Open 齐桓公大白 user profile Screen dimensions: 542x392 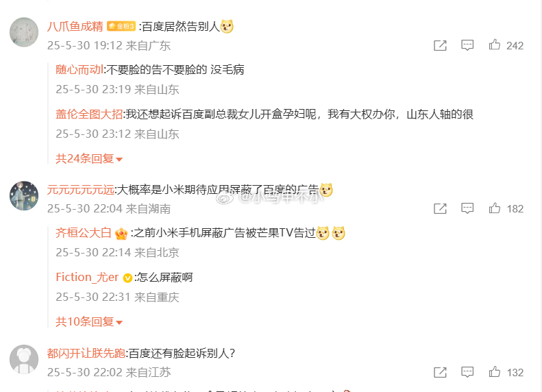84,233
